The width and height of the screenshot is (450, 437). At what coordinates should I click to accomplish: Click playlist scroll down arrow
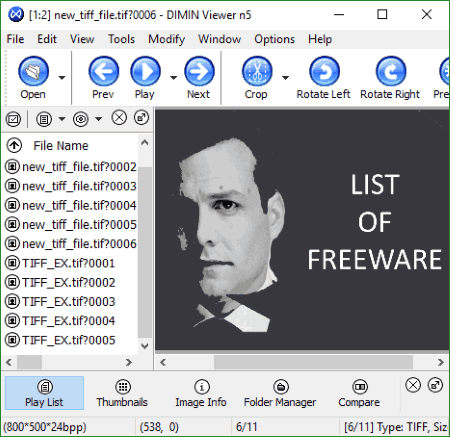tap(145, 346)
